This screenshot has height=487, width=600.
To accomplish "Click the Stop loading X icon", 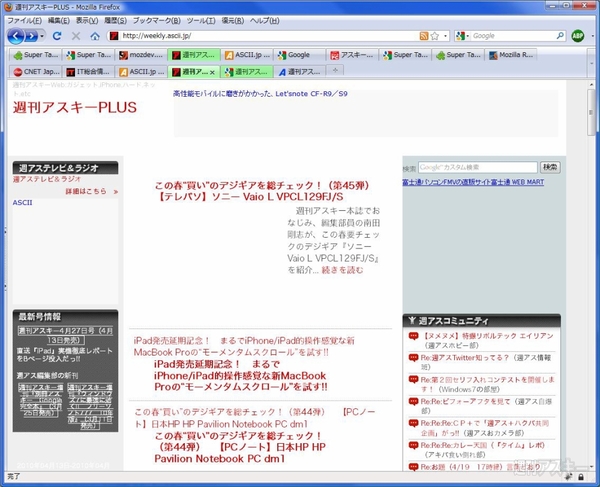I will tap(76, 36).
